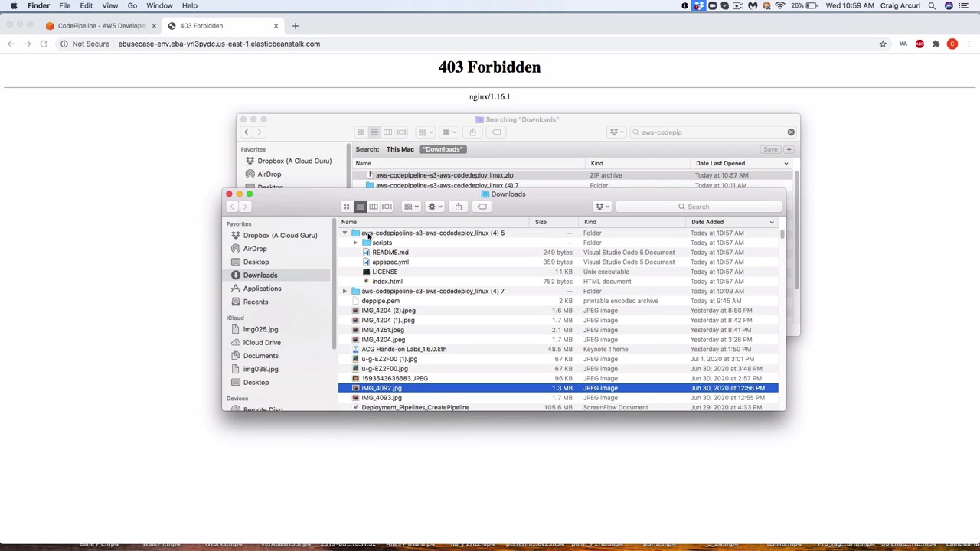Sort files by Size column header
Screen dimensions: 980x551
click(541, 222)
